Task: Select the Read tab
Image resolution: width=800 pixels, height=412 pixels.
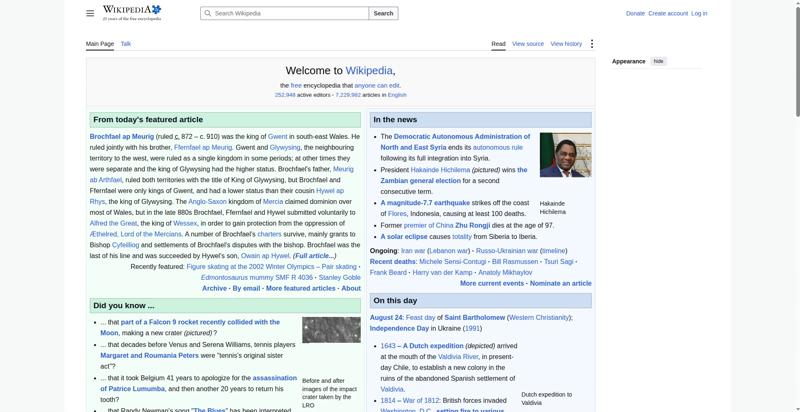Action: tap(498, 44)
